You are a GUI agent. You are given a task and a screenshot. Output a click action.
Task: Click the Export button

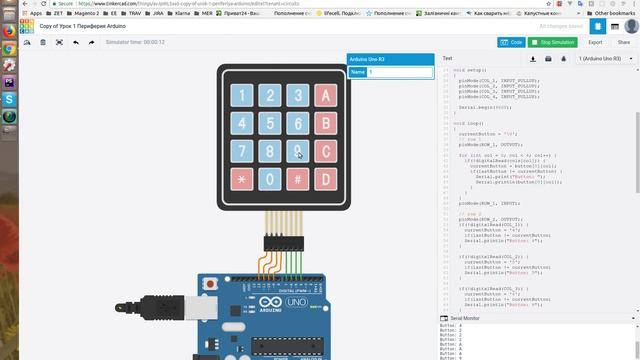(595, 42)
